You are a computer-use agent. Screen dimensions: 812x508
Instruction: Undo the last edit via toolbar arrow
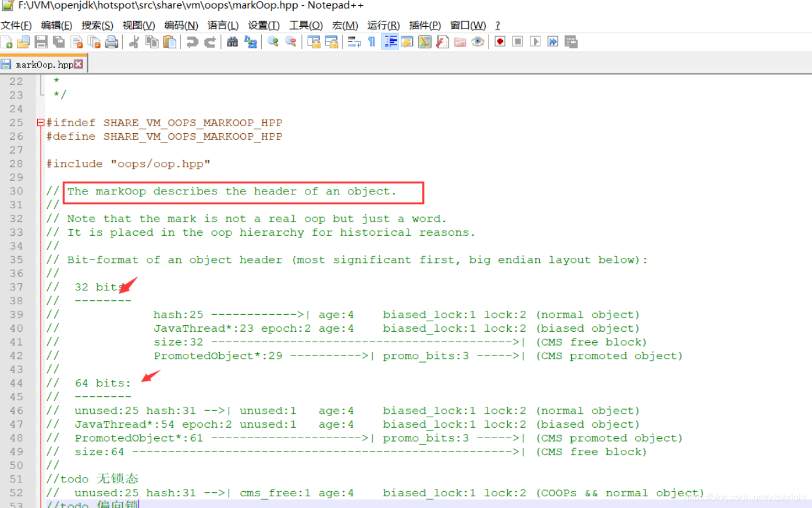pos(192,42)
